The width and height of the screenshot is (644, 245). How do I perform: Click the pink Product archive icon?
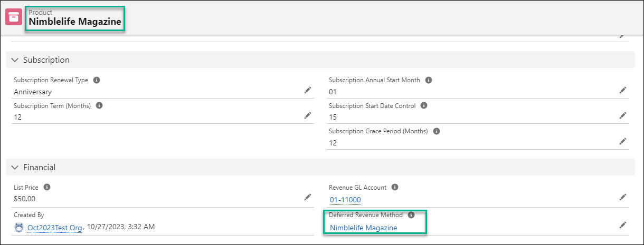pos(14,17)
